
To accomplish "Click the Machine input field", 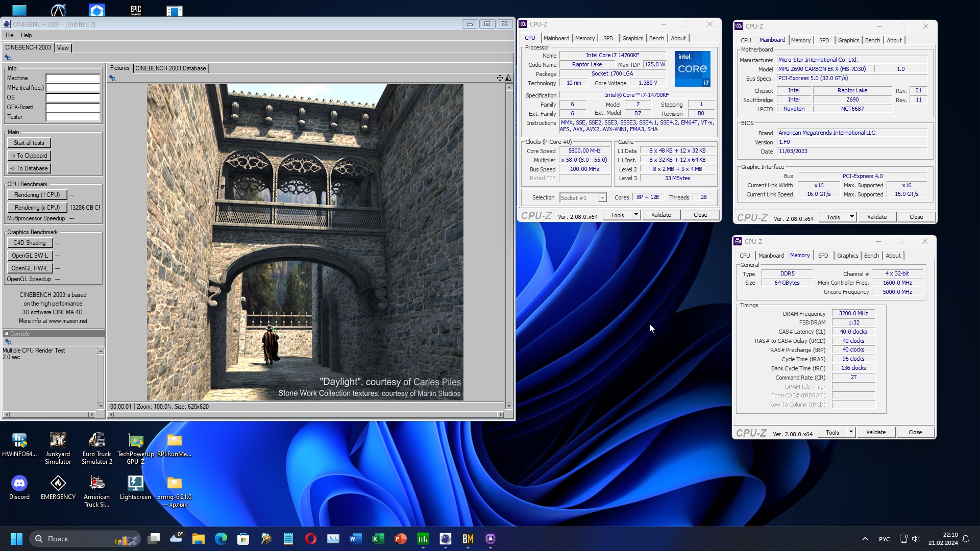I will [x=72, y=78].
